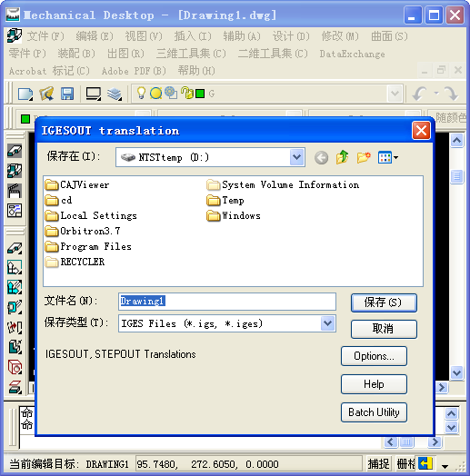Open the view menu icon in dialog
The width and height of the screenshot is (470, 476).
[x=387, y=157]
